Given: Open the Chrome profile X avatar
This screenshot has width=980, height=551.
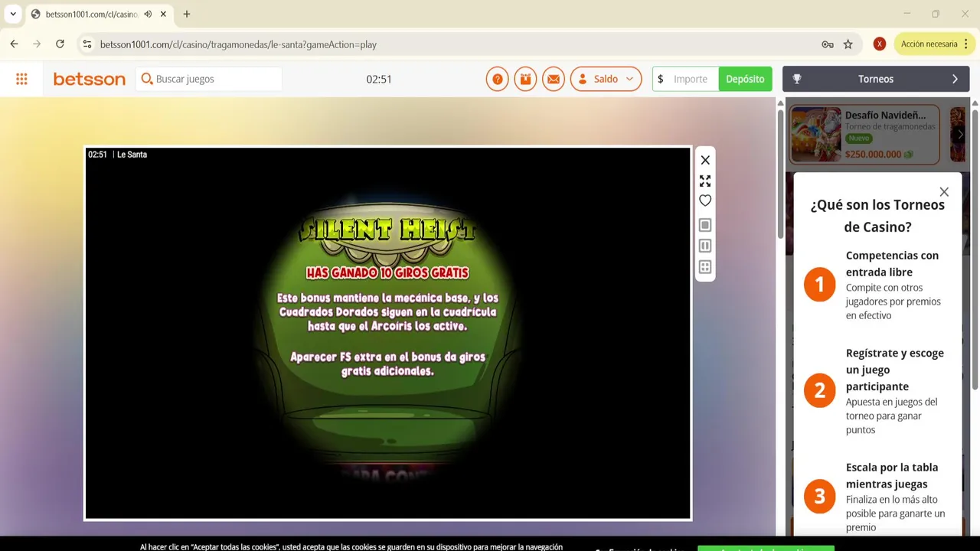Looking at the screenshot, I should pyautogui.click(x=880, y=44).
